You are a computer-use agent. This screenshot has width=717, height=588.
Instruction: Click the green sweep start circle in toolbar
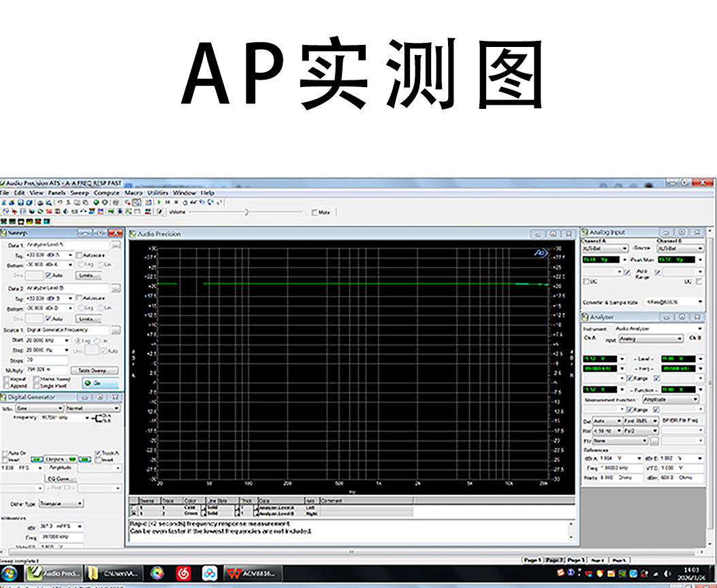pos(96,202)
